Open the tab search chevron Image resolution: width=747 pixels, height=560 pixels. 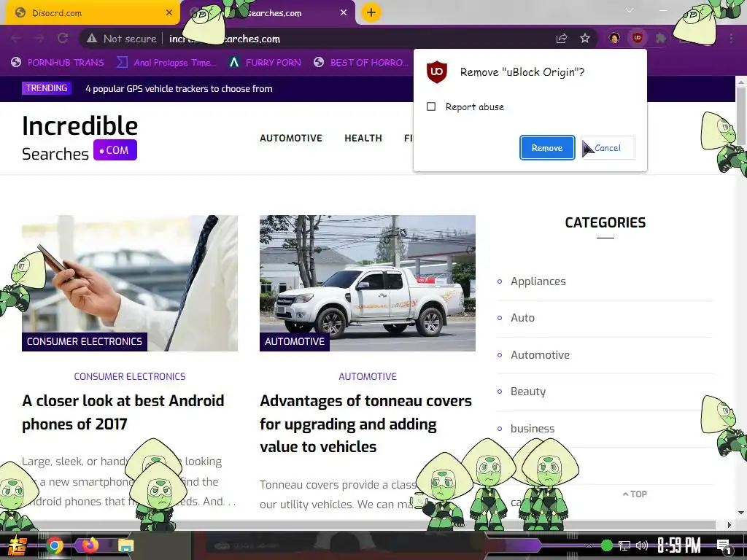(630, 10)
